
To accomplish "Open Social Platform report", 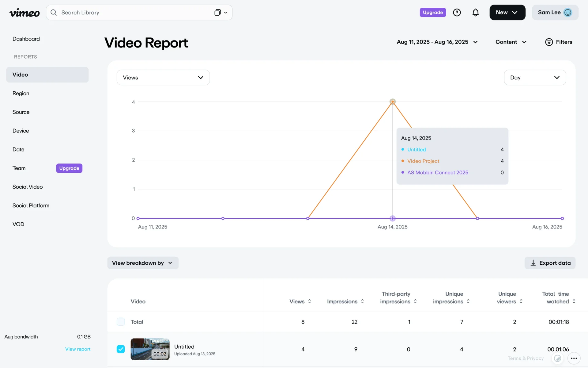I will 31,205.
